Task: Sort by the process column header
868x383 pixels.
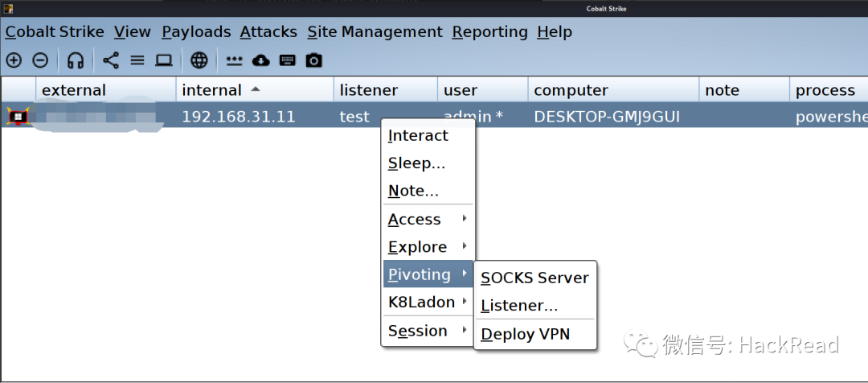Action: [829, 90]
